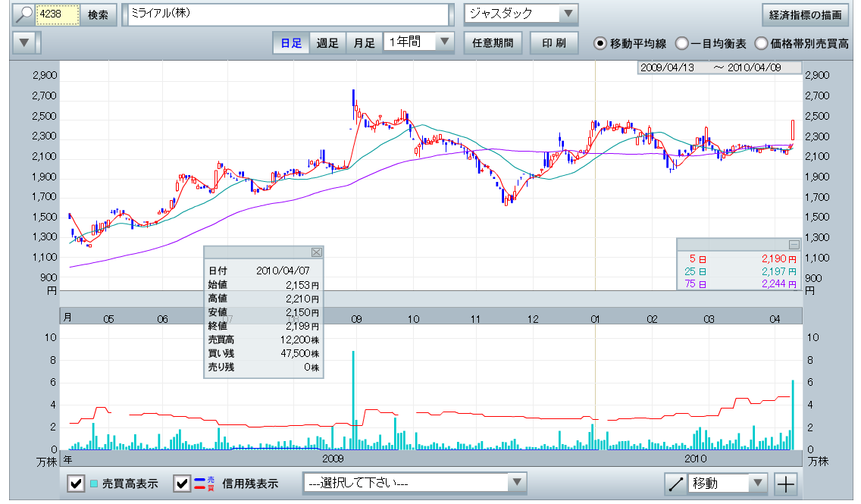This screenshot has width=861, height=504.
Task: Open the ジャスダック market dropdown
Action: [x=567, y=14]
